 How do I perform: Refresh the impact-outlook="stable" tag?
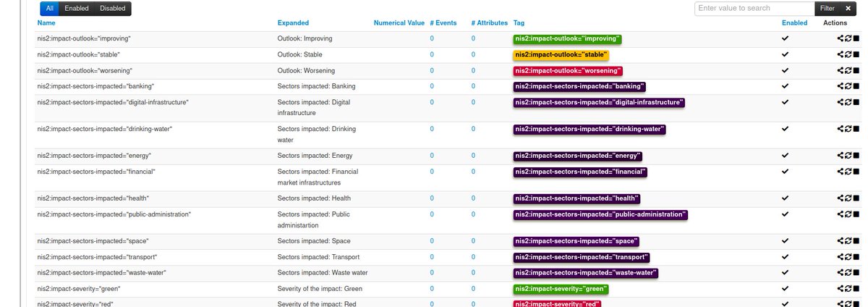point(848,55)
